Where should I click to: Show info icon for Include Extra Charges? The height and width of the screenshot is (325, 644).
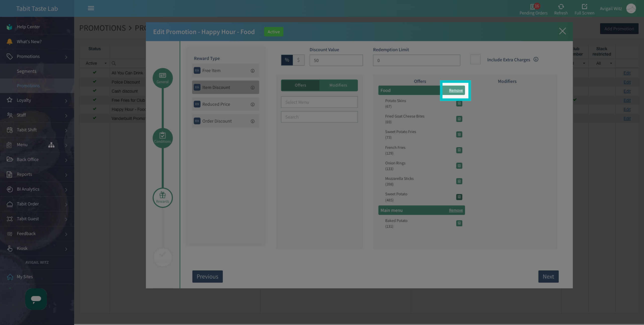point(536,59)
